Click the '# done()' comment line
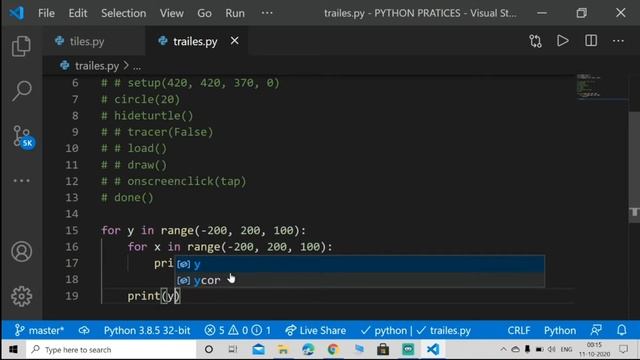Screen dimensions: 640x360 point(127,198)
